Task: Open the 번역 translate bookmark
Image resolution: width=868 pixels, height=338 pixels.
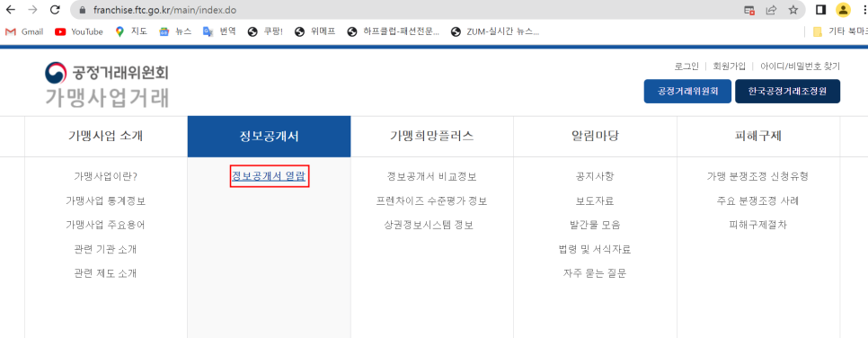Action: point(219,31)
